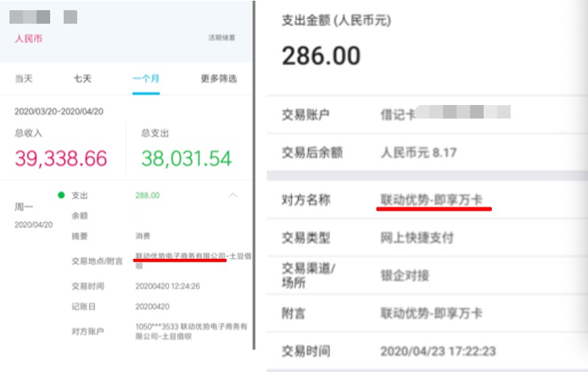Click the 2020/03/20-2020/04/20 date range
Screen dimensions: 588x372
coord(60,111)
